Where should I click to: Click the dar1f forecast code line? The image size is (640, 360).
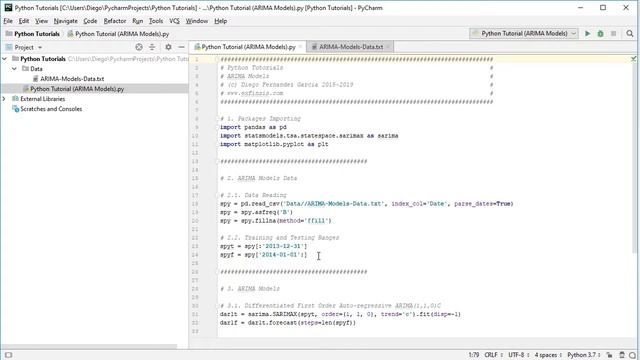click(x=288, y=322)
